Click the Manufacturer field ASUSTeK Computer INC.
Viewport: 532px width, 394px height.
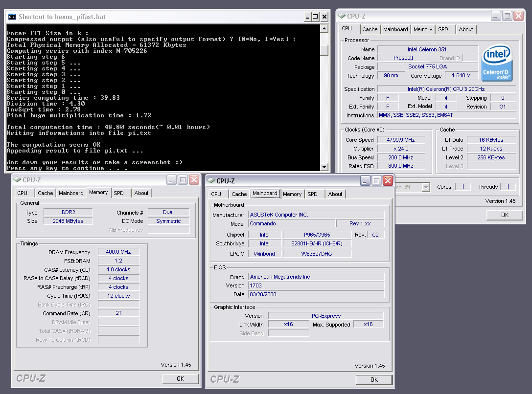(x=316, y=215)
